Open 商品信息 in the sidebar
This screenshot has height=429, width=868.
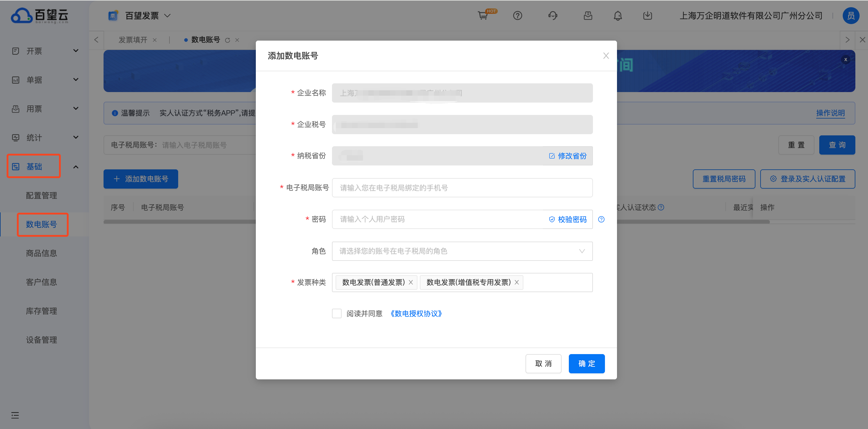pyautogui.click(x=42, y=253)
